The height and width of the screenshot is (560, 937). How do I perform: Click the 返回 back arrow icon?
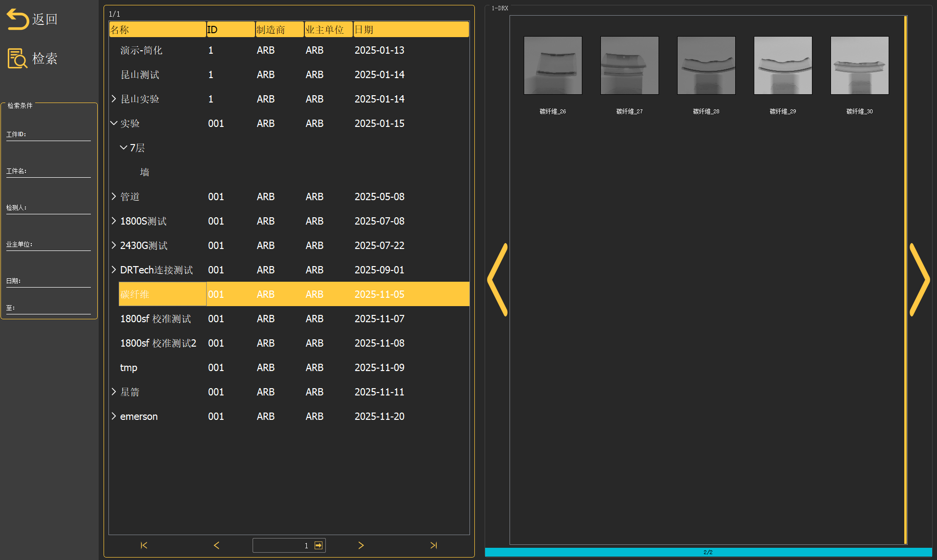(18, 20)
